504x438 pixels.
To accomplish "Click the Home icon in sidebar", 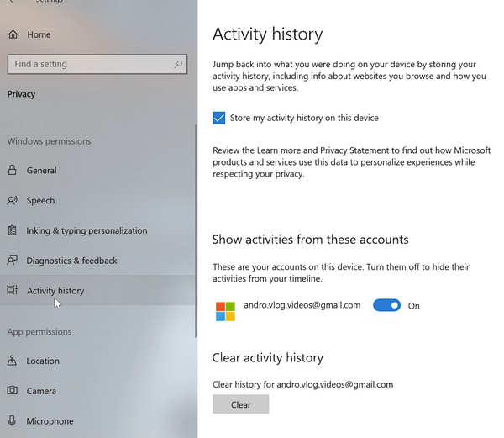I will click(12, 34).
